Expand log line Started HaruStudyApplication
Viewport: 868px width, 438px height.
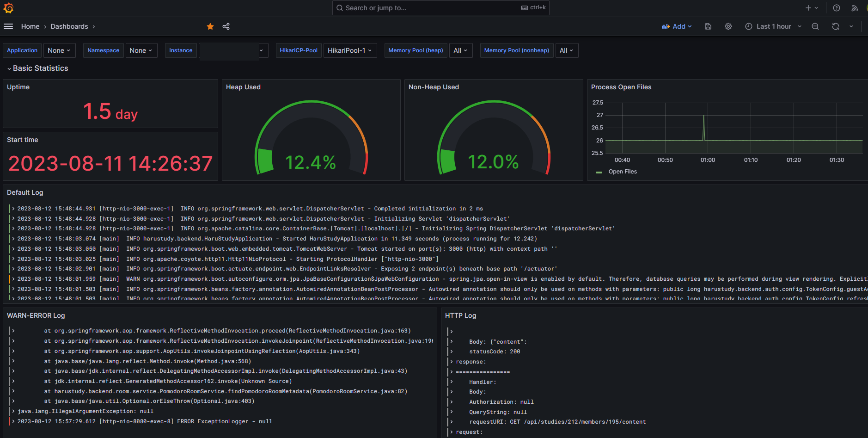pos(13,239)
